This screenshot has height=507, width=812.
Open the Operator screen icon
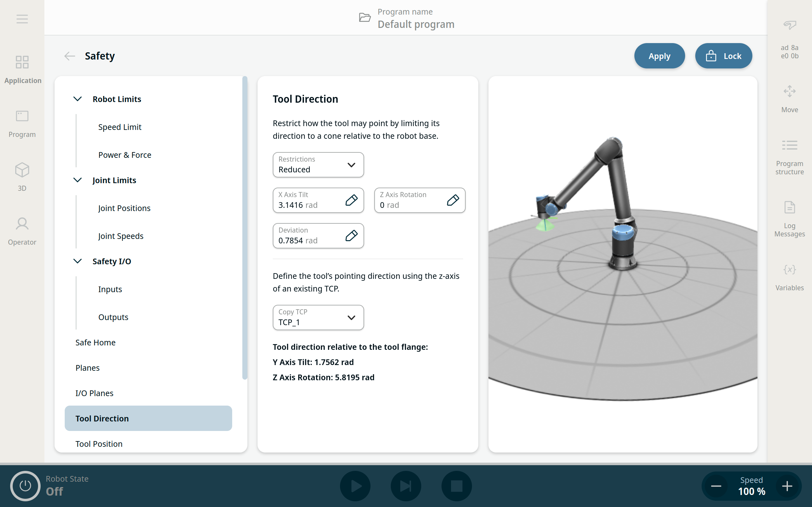tap(22, 224)
